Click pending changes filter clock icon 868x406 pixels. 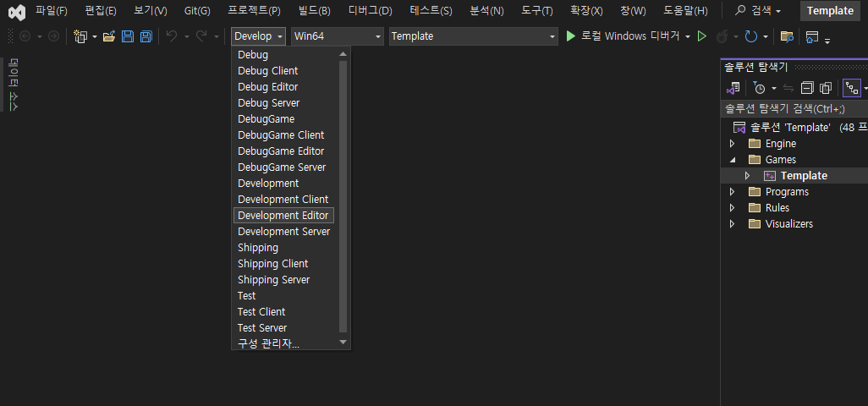759,88
